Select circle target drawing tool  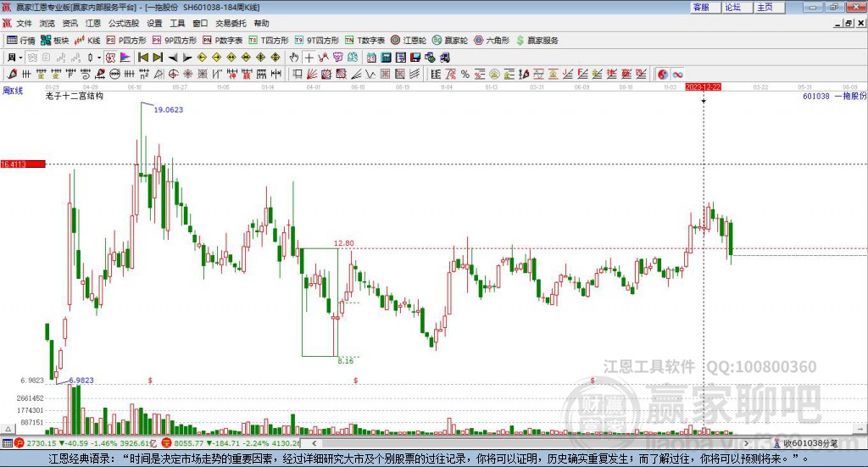point(173,74)
